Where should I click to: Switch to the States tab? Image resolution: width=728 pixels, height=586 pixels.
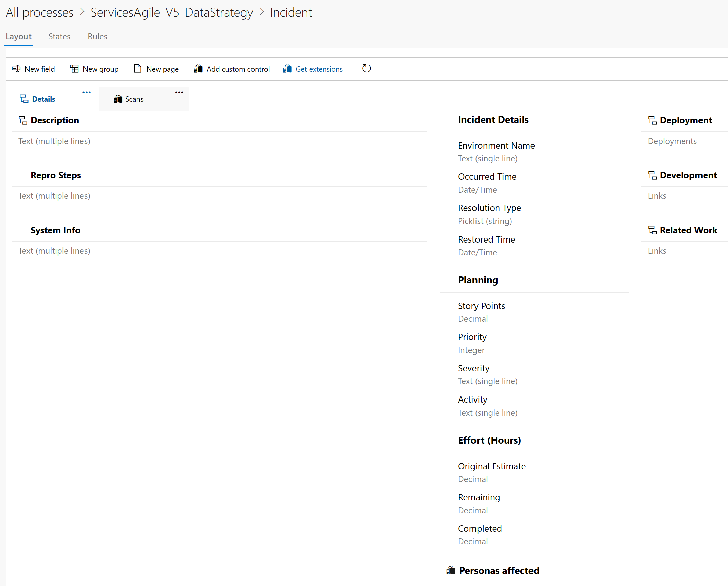[x=59, y=36]
